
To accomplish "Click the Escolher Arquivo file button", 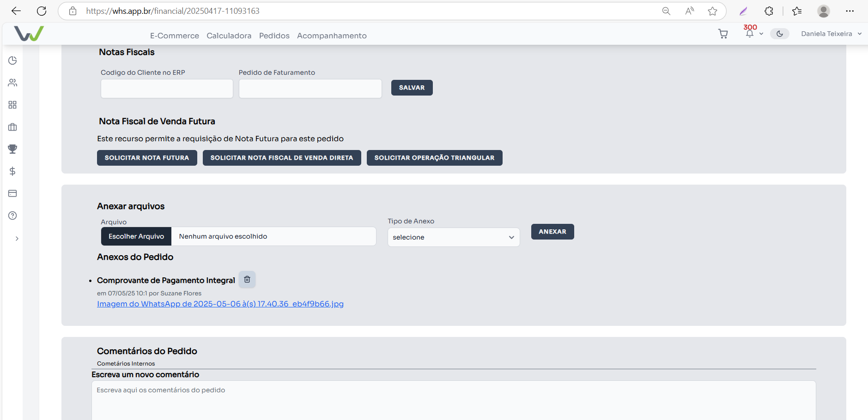I will pyautogui.click(x=136, y=236).
